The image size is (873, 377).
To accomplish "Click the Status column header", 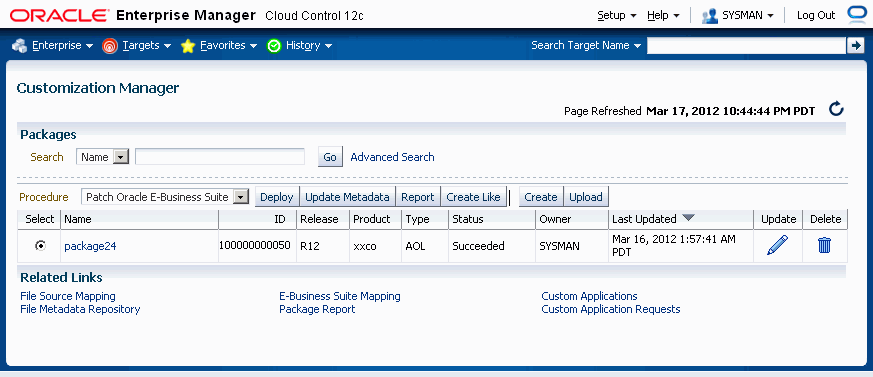I will (x=492, y=219).
